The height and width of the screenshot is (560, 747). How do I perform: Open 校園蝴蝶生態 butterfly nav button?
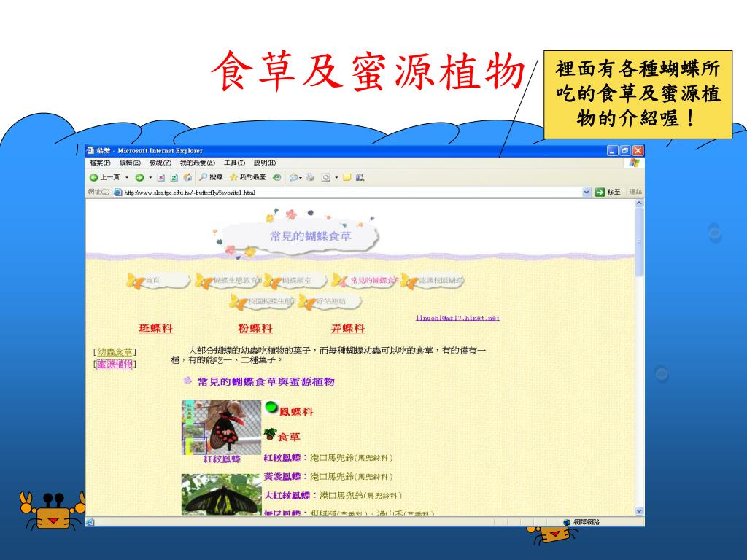click(262, 302)
